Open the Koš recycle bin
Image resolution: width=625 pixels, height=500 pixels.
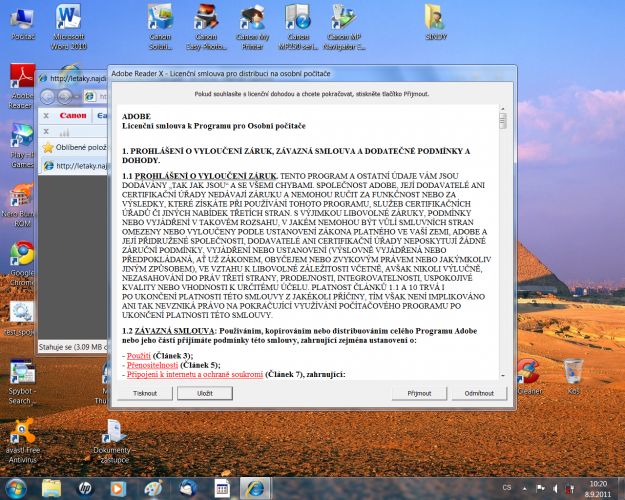(x=573, y=377)
